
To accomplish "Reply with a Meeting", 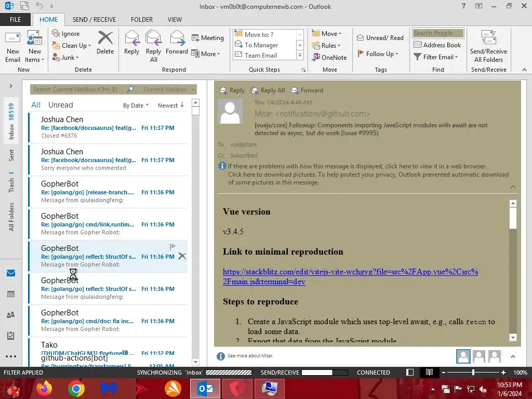I will pyautogui.click(x=208, y=37).
